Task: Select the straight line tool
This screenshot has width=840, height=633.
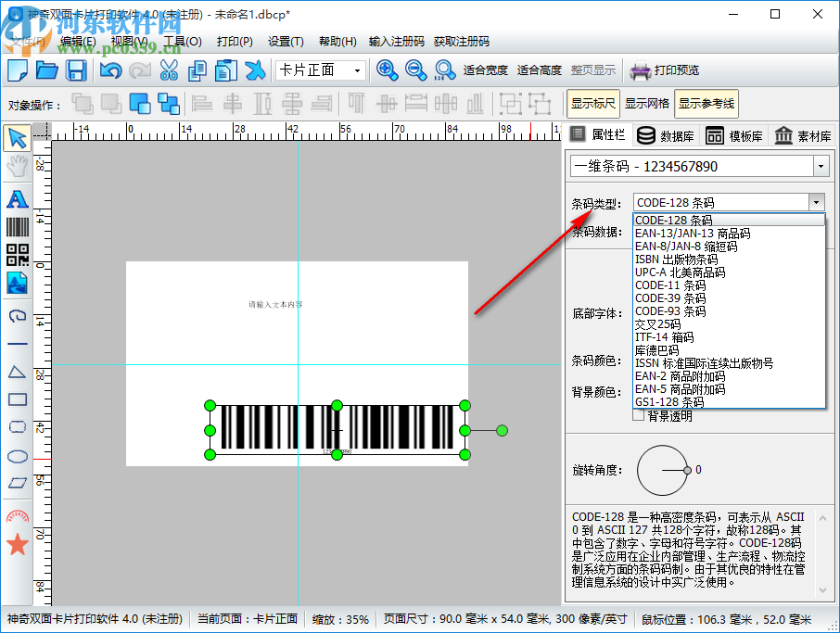Action: point(17,343)
